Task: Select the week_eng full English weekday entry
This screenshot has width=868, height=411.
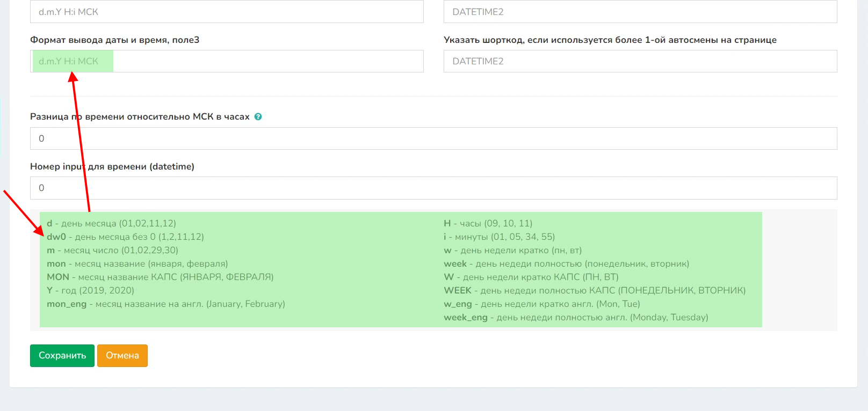Action: [575, 317]
